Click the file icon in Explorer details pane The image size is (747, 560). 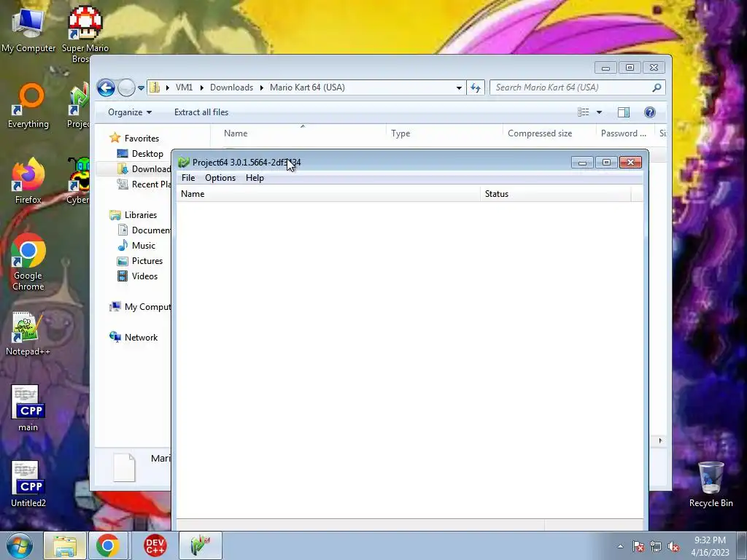click(124, 467)
